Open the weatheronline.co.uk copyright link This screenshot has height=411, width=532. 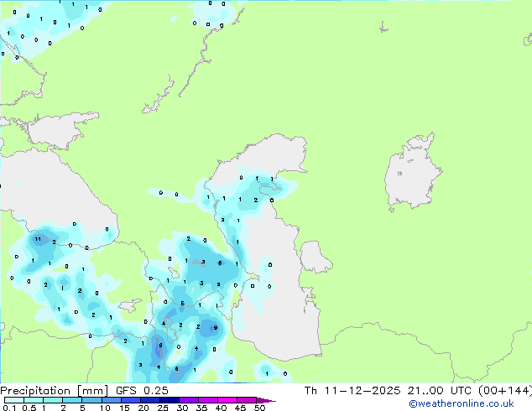461,403
